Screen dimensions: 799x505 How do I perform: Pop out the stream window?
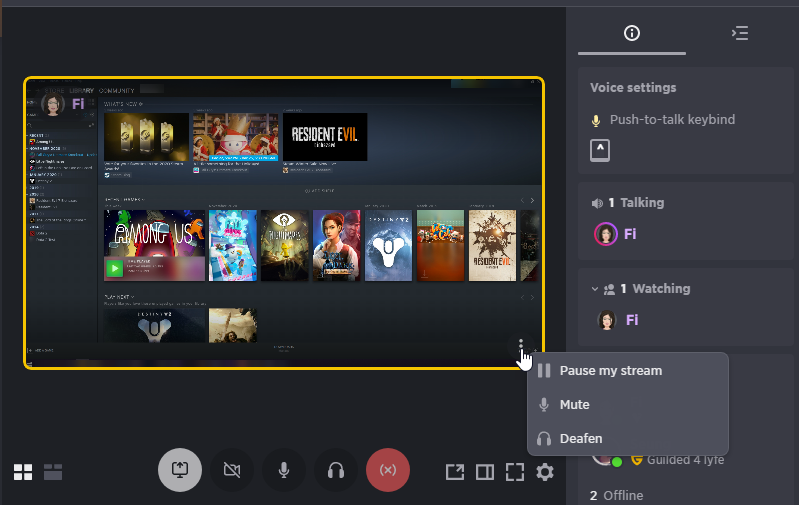coord(455,472)
